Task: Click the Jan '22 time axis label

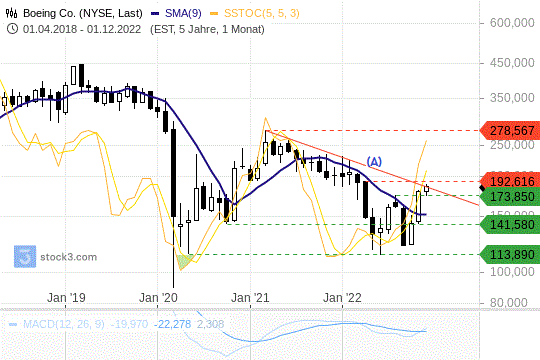Action: coord(342,298)
